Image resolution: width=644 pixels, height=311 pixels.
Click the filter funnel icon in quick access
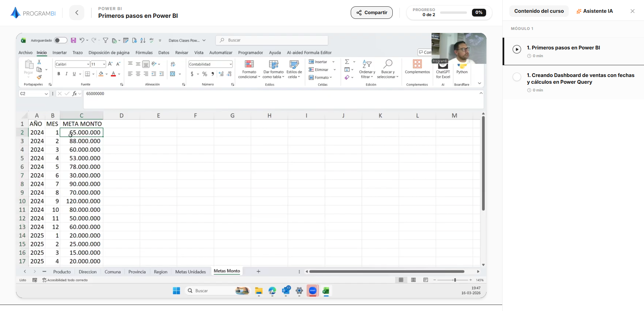point(105,40)
